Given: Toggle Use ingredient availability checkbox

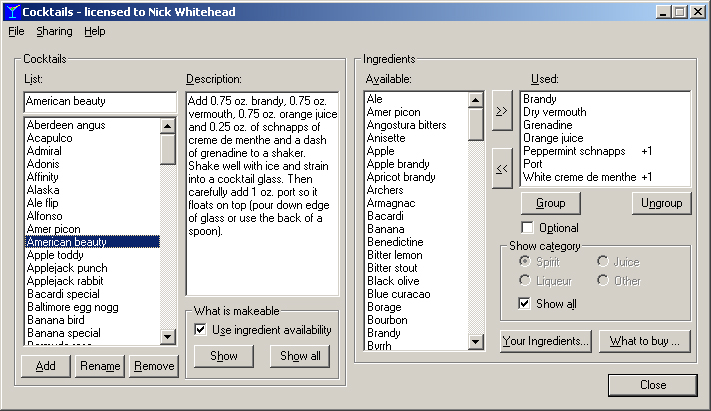Looking at the screenshot, I should [200, 329].
